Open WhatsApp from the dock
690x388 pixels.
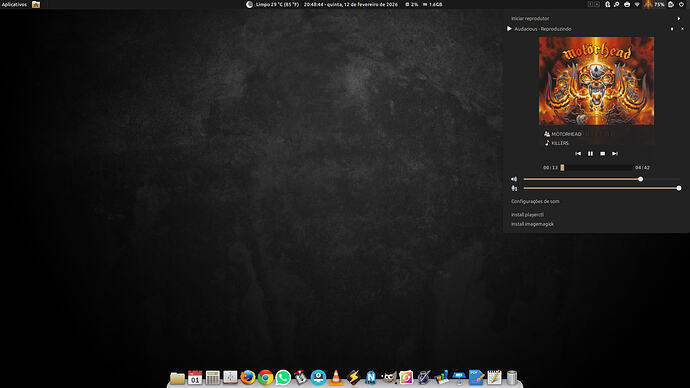coord(283,377)
